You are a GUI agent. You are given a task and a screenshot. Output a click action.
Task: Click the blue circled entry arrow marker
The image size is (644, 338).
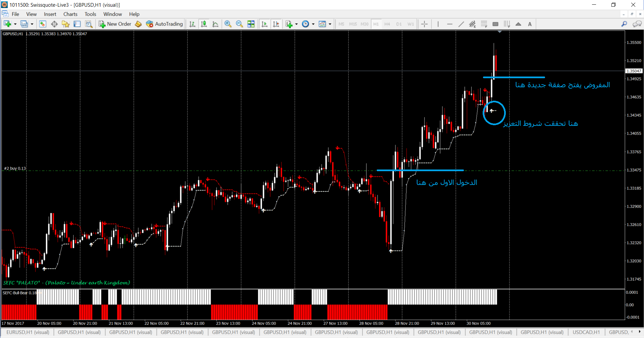(492, 110)
